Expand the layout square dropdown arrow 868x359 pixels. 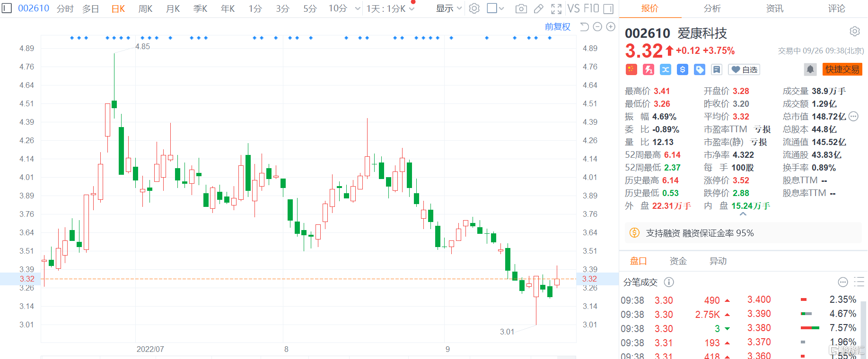[501, 9]
